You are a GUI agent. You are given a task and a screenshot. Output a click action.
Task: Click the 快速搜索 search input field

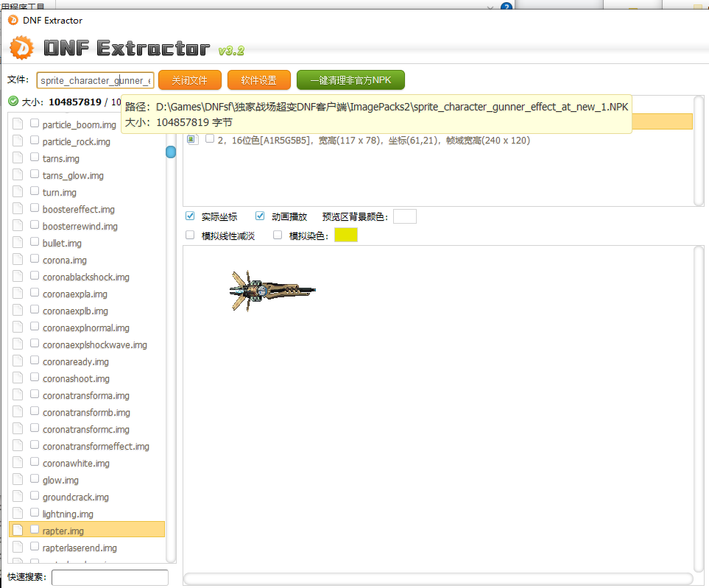(x=110, y=578)
